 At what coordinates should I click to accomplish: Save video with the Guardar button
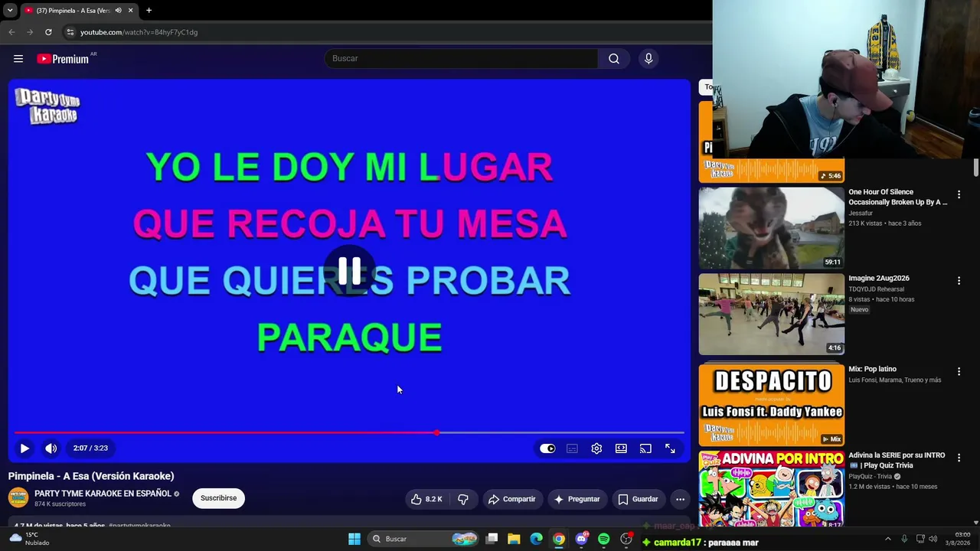[638, 499]
